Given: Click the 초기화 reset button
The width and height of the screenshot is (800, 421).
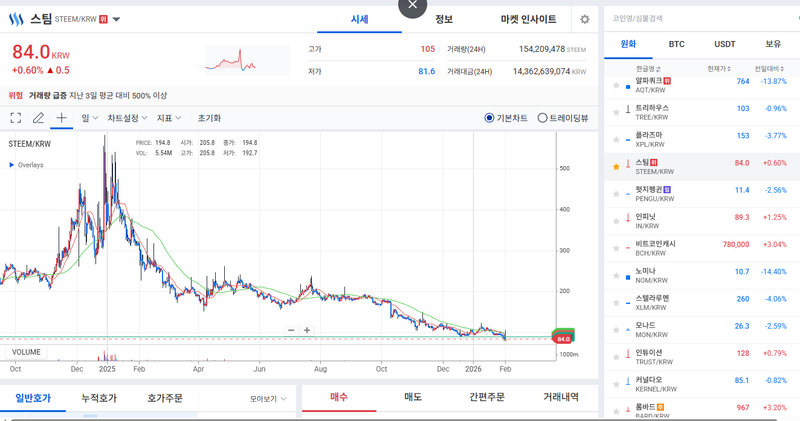Looking at the screenshot, I should [x=209, y=117].
